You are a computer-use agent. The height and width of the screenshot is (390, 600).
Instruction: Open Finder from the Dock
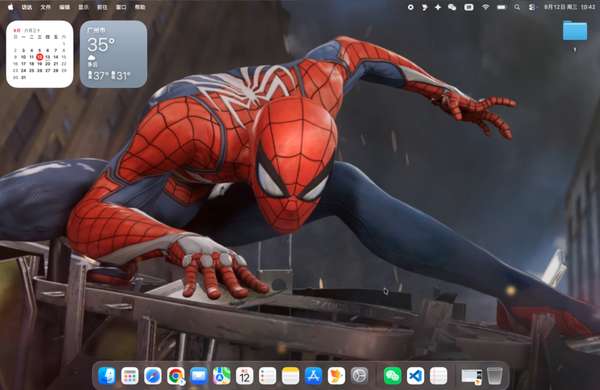(x=107, y=375)
